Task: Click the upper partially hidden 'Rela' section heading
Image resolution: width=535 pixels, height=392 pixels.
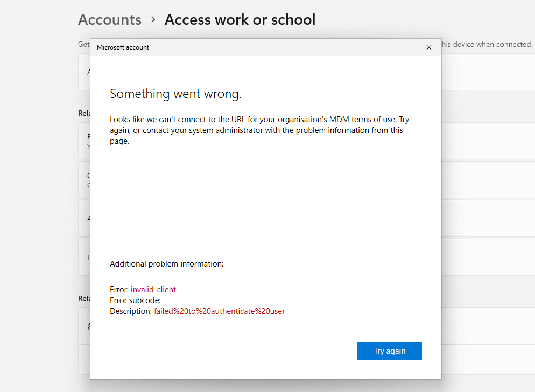Action: pos(84,113)
